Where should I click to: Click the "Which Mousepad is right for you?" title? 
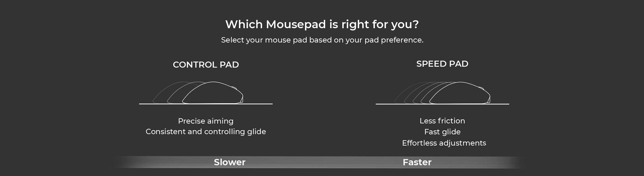(322, 24)
